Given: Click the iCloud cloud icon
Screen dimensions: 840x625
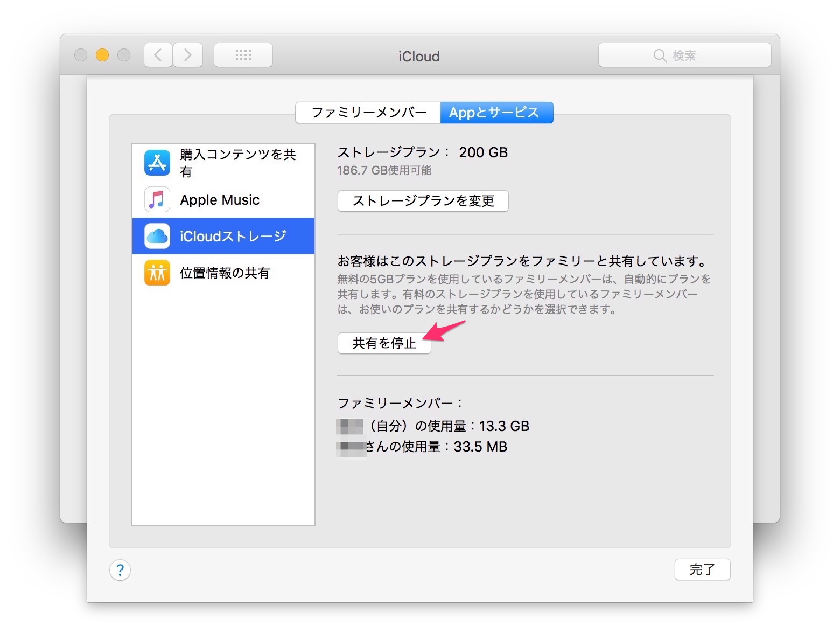Looking at the screenshot, I should click(x=157, y=236).
